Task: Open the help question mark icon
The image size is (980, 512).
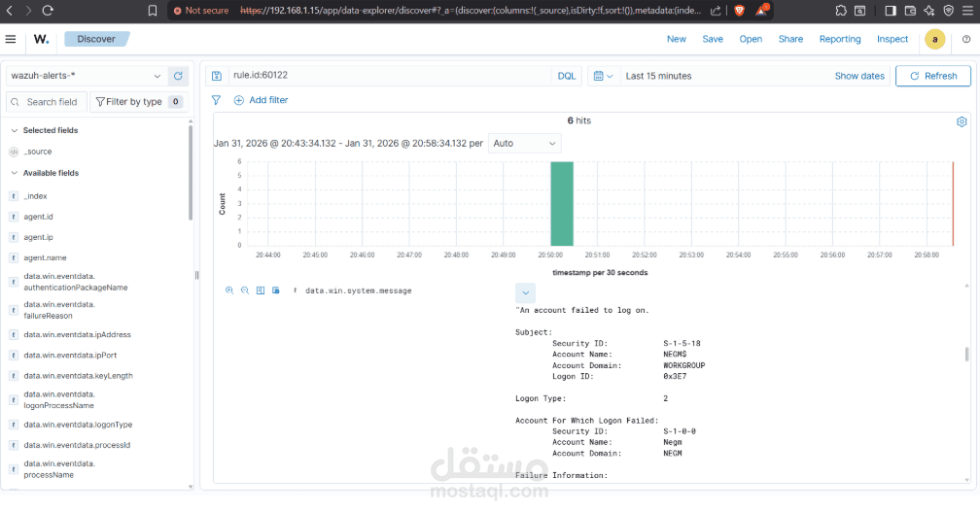Action: click(x=966, y=39)
